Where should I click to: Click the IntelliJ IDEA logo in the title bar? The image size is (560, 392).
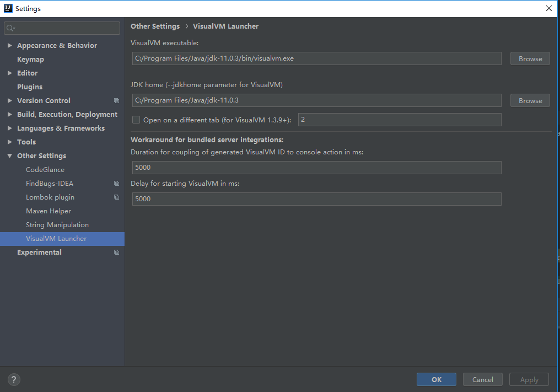tap(8, 8)
